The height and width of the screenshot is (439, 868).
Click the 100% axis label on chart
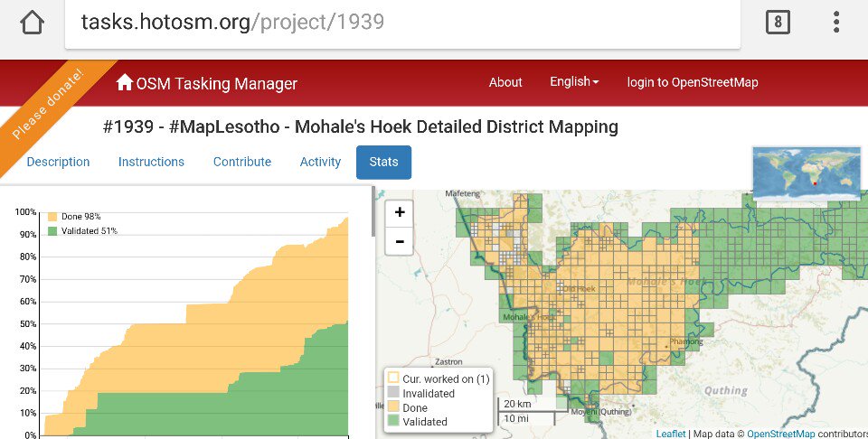(x=25, y=212)
